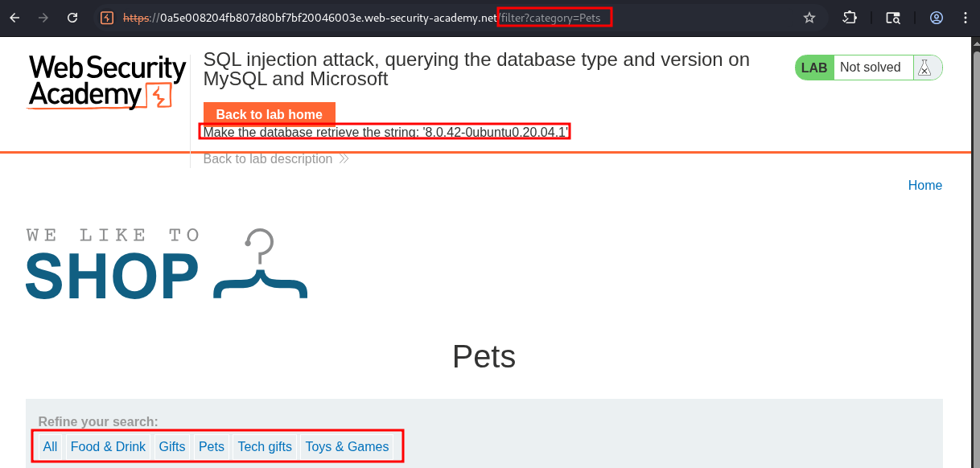Click the Back to lab home button
The width and height of the screenshot is (980, 468).
pos(269,114)
